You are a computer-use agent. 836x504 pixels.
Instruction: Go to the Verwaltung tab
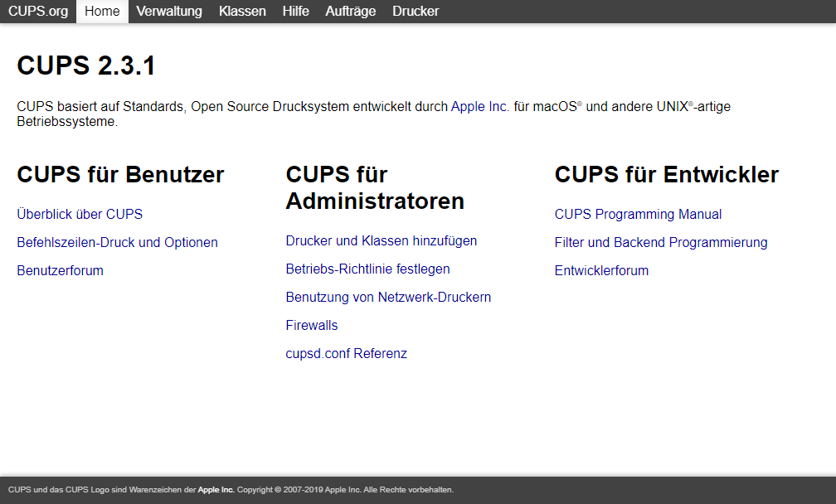click(169, 12)
